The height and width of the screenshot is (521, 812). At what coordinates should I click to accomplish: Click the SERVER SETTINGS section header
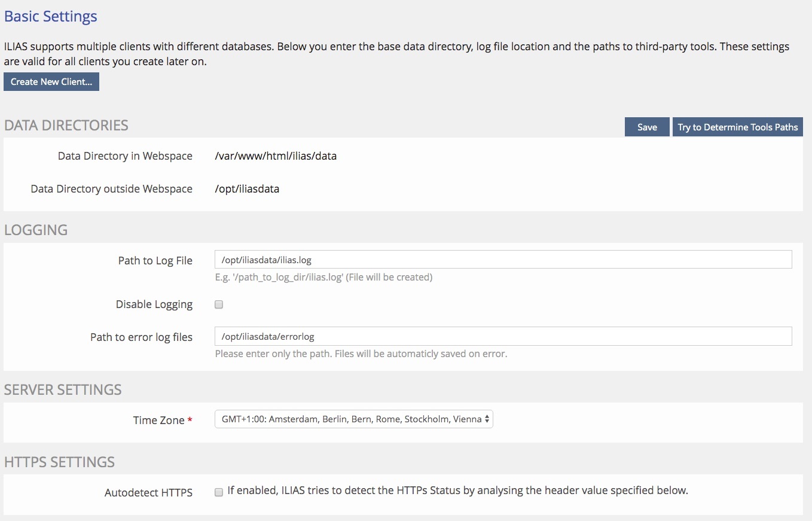(x=63, y=389)
